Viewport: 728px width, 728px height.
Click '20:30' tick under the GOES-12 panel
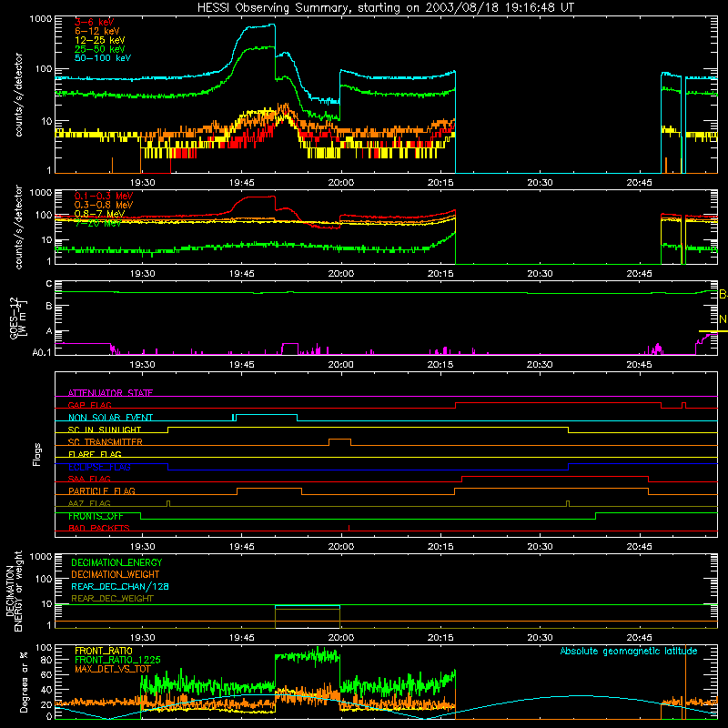coord(540,365)
